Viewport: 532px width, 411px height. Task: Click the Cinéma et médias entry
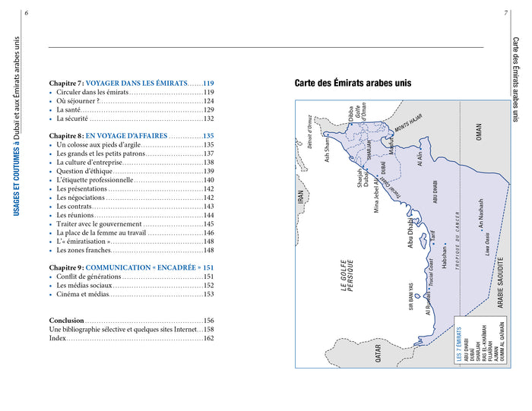click(83, 294)
